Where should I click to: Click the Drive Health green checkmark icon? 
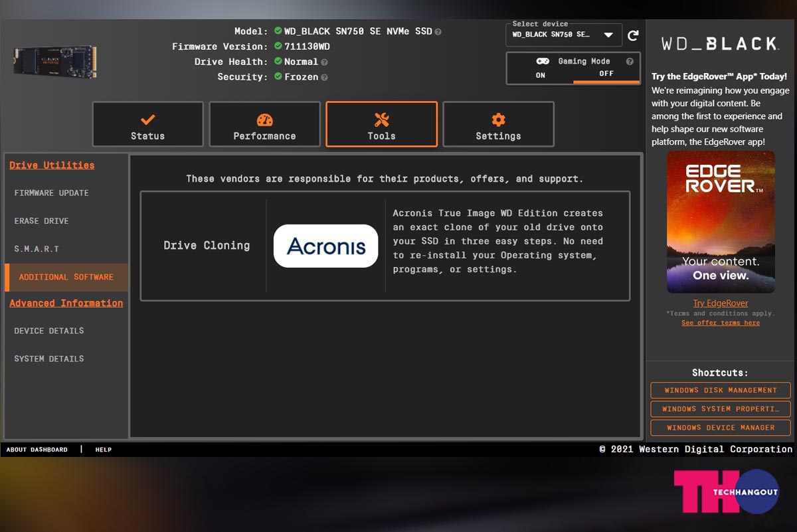[278, 62]
